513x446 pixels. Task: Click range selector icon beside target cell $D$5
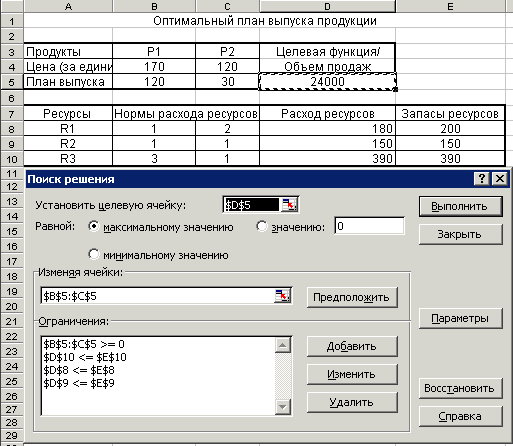pyautogui.click(x=289, y=205)
